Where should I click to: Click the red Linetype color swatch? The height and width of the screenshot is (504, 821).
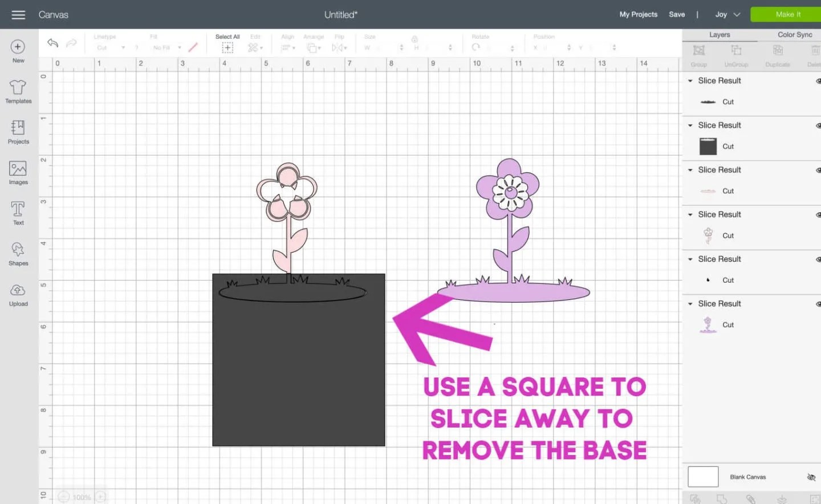pos(193,47)
